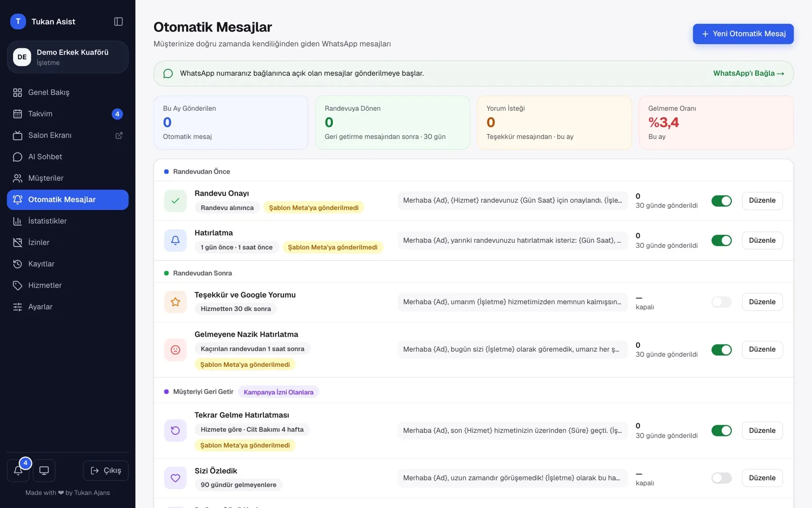
Task: Click the Randevu Onayı message preview text
Action: coord(512,201)
